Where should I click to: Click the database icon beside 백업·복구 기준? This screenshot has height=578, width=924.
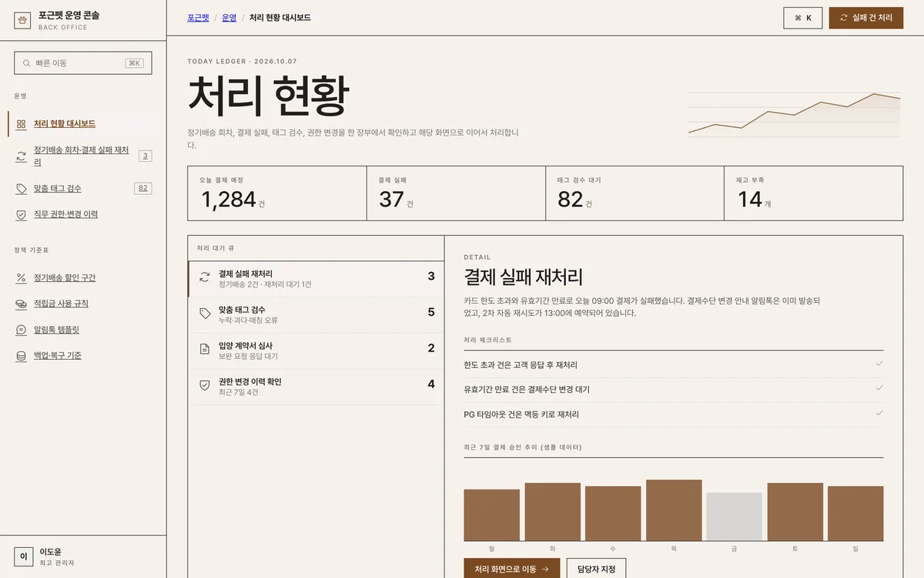(21, 356)
